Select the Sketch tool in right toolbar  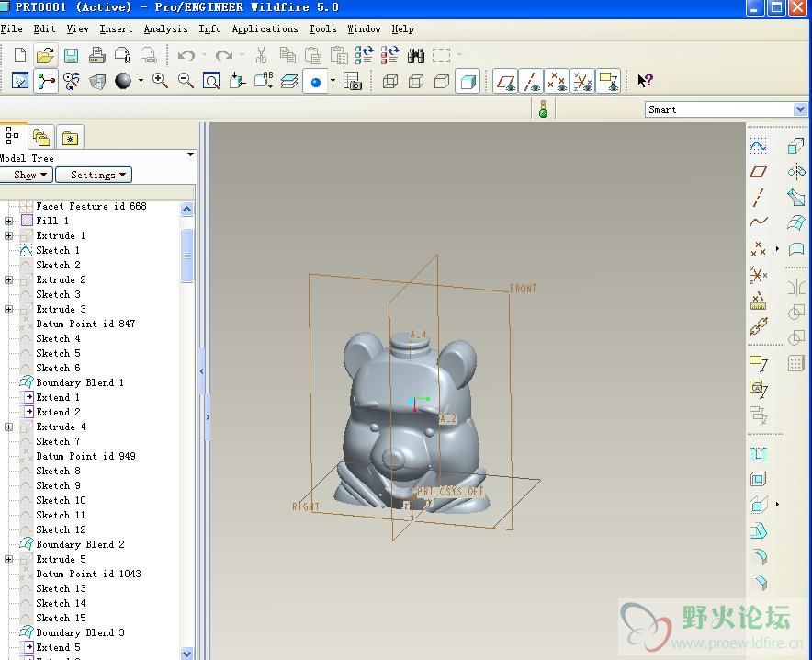click(x=758, y=146)
